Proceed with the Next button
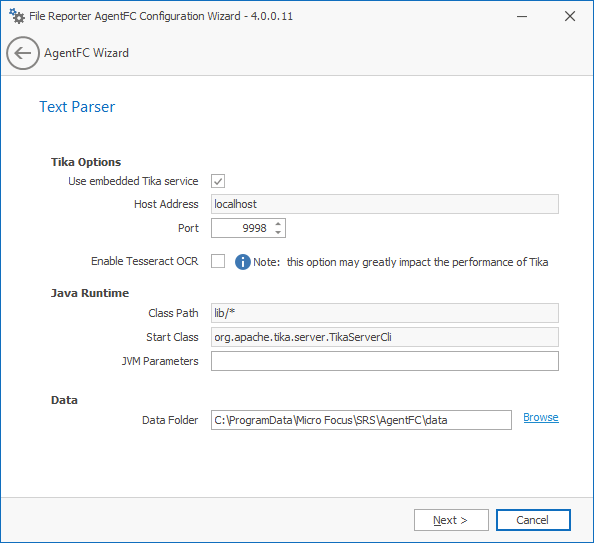 coord(451,520)
